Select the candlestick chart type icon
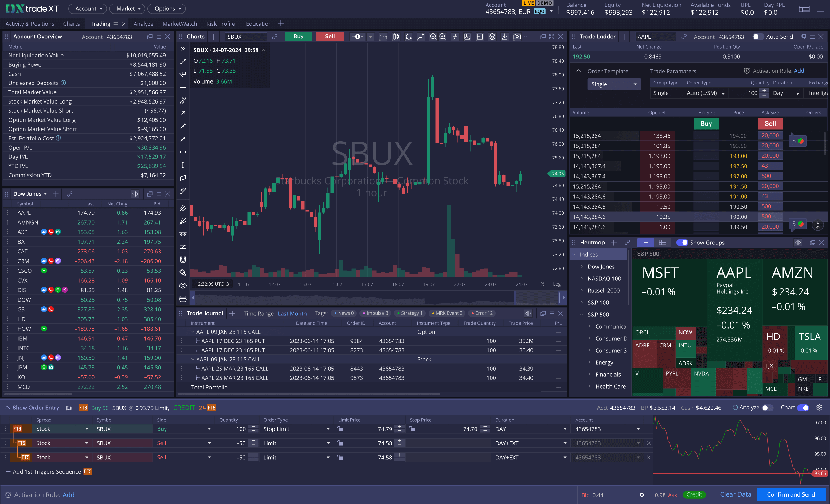This screenshot has height=504, width=830. coord(396,37)
